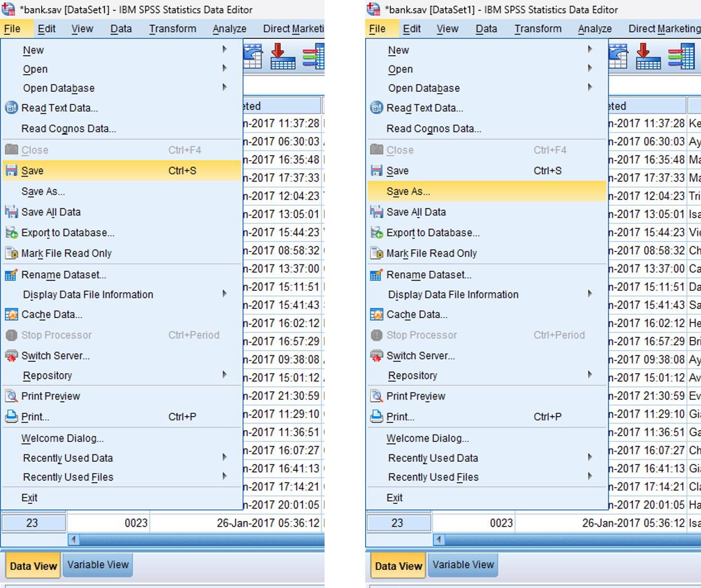Open Direct Marketing menu in right window
Screen dimensions: 701x588
point(665,29)
